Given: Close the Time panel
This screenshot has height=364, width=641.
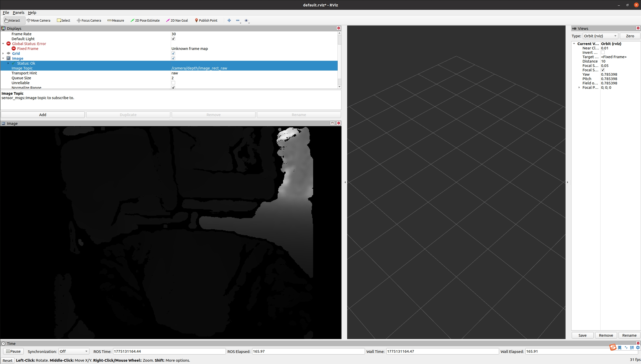Looking at the screenshot, I should click(638, 343).
